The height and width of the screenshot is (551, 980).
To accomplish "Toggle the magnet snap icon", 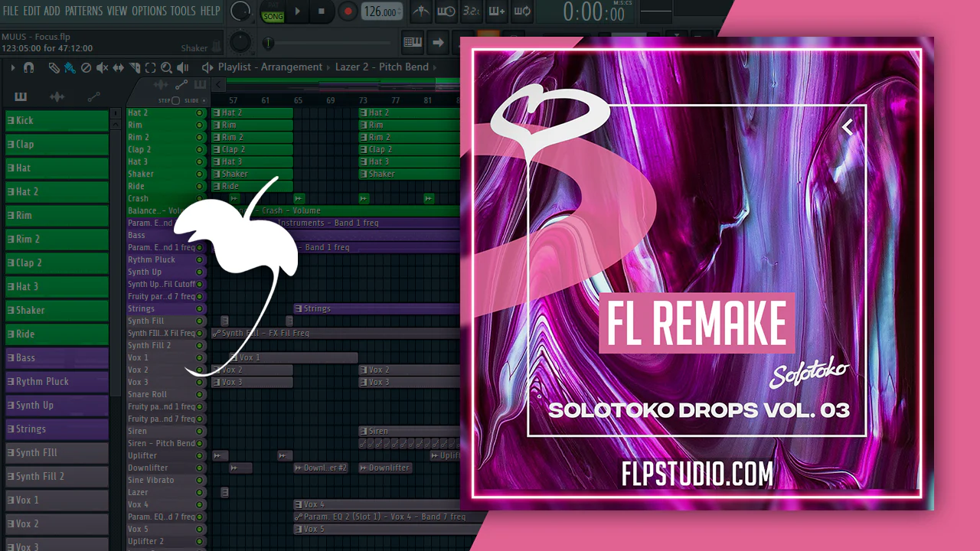I will coord(28,67).
